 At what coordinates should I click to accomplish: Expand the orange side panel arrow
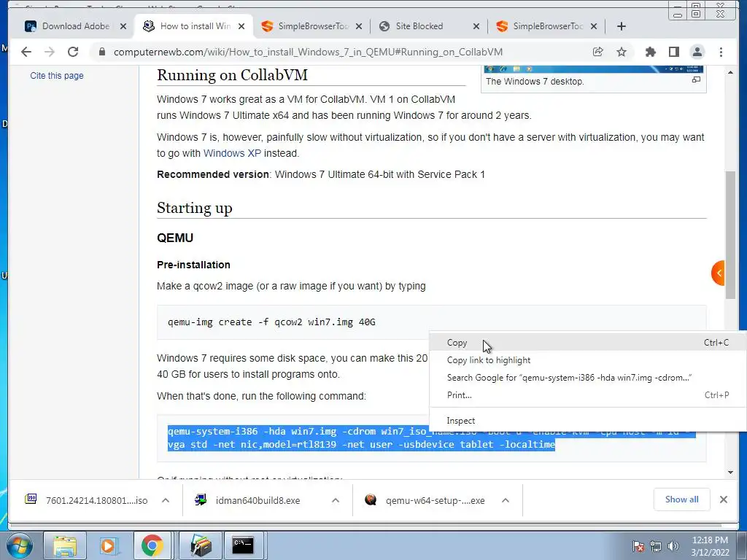pos(718,273)
